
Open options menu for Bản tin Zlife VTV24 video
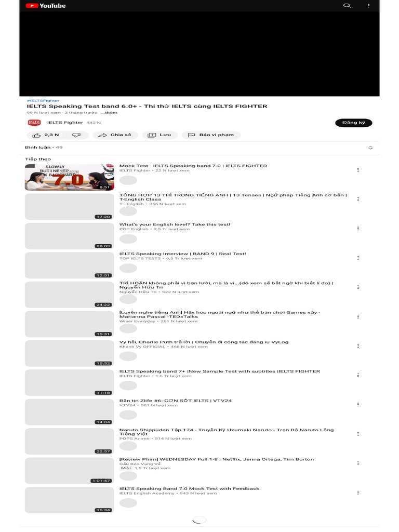coord(358,405)
